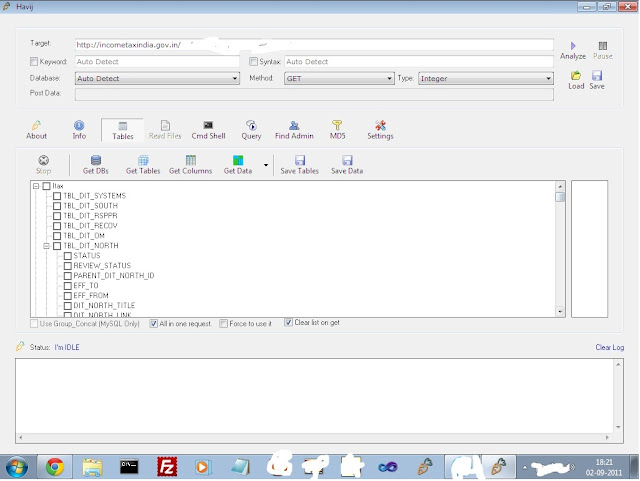Open the Database Auto Detect dropdown
The image size is (640, 481).
coord(157,78)
